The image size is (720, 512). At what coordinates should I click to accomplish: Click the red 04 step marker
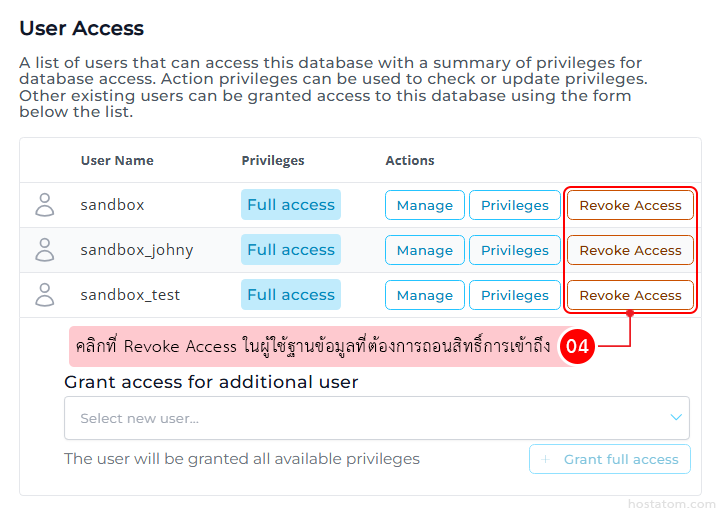click(x=578, y=347)
